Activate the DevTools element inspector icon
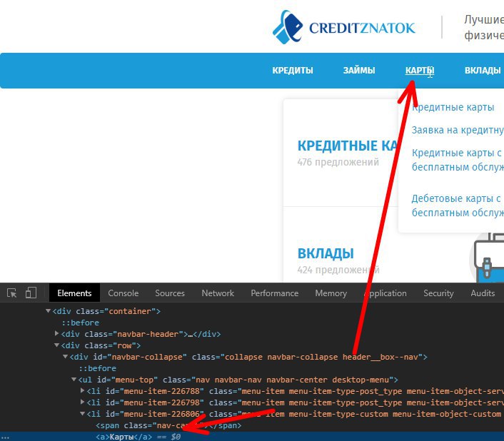The image size is (504, 441). pos(12,293)
